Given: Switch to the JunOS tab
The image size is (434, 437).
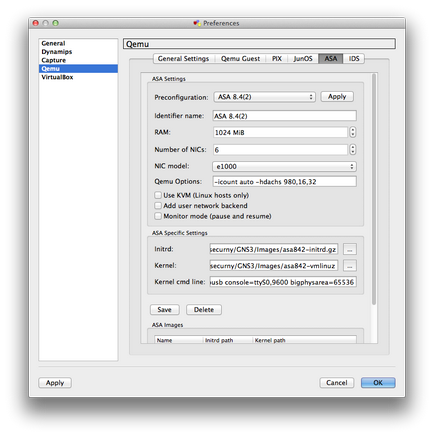Looking at the screenshot, I should pyautogui.click(x=303, y=59).
